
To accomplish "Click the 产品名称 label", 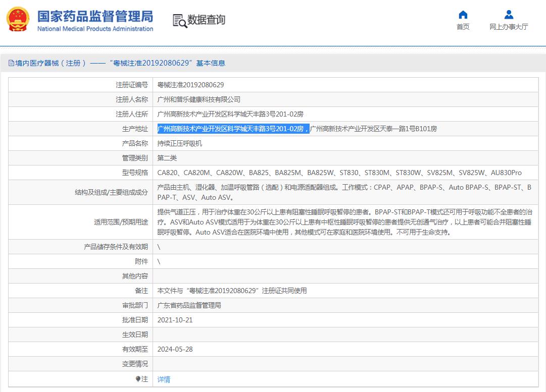I will coord(135,143).
